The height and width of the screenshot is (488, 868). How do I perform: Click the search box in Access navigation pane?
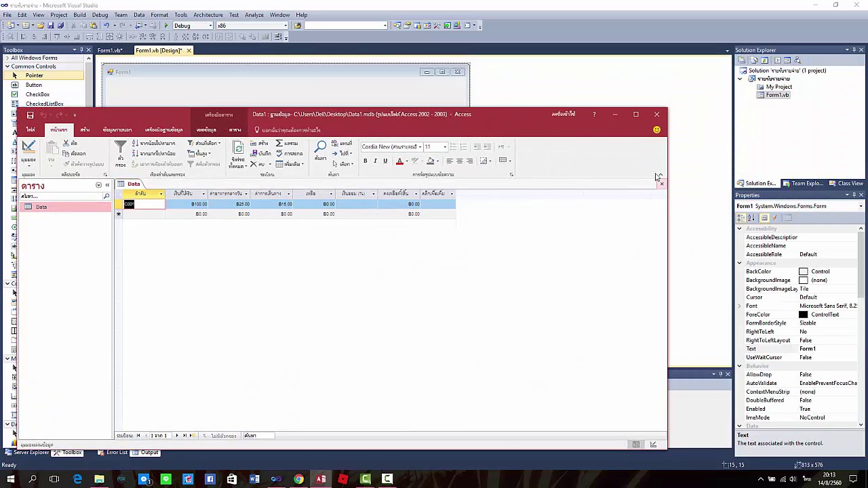[61, 196]
